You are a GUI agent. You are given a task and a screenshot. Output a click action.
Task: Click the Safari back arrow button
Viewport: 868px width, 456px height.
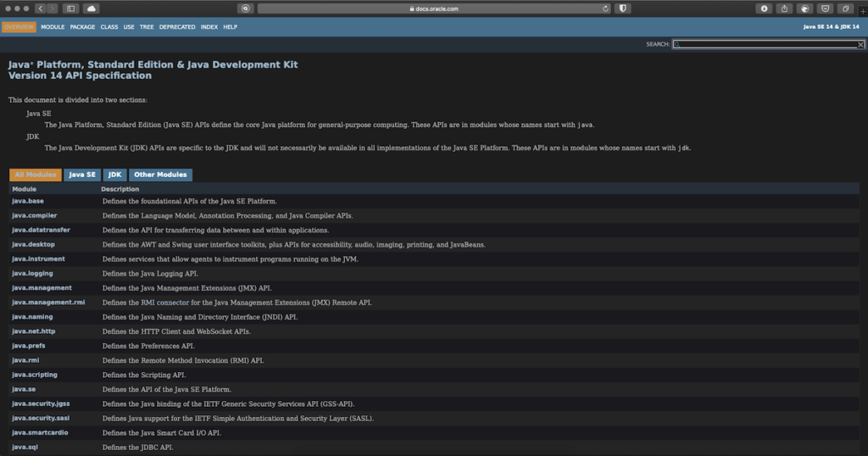[41, 8]
